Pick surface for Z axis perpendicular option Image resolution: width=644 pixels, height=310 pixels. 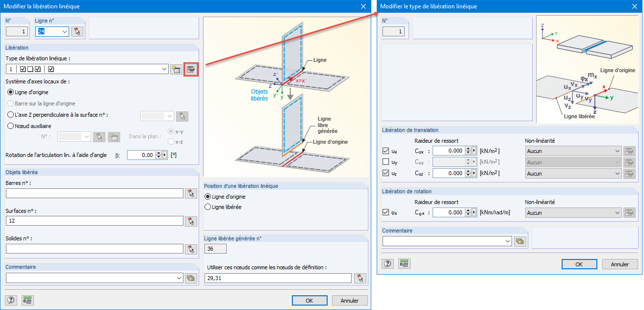(182, 116)
